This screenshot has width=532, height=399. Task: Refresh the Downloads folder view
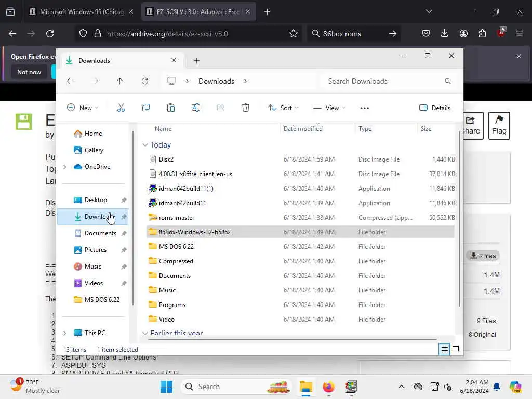tap(145, 81)
